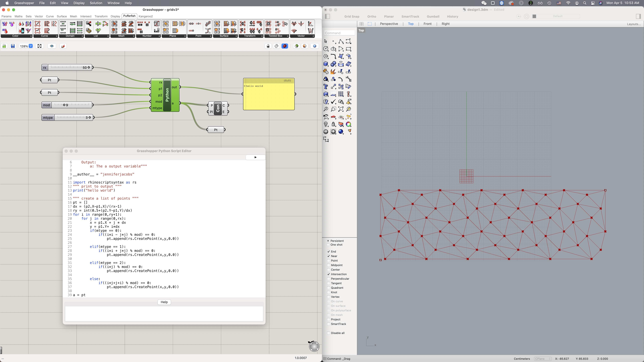644x362 pixels.
Task: Pick the Rectangle tool in Rhino toolbar
Action: point(349,49)
